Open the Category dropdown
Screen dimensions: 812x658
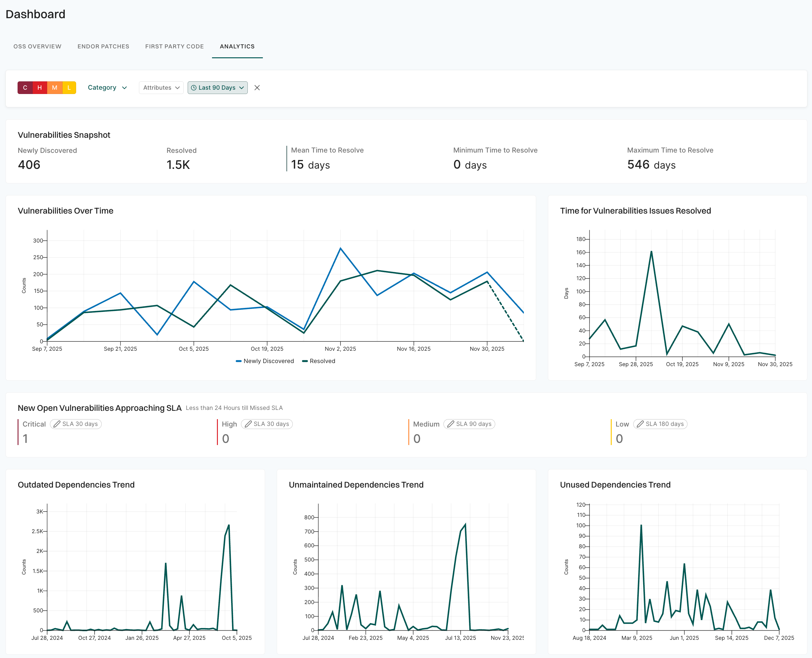pos(107,88)
